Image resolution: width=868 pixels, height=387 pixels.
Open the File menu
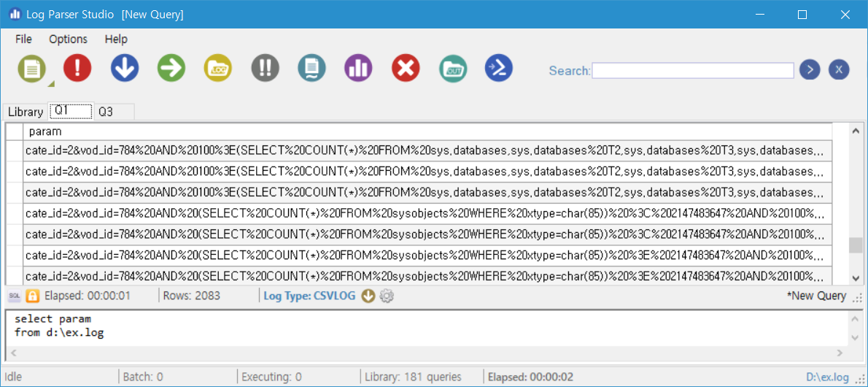[24, 39]
